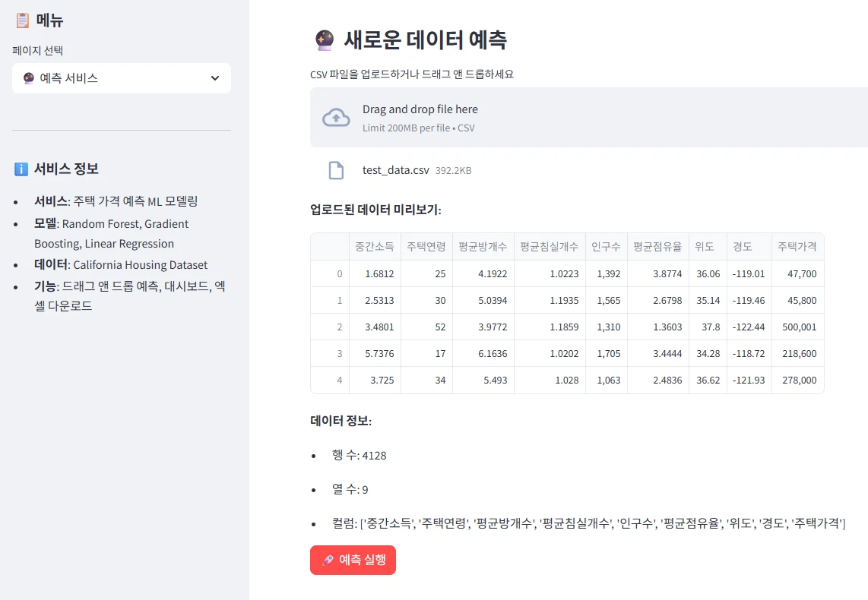Click the 새로운 데이터 예측 heading
The image size is (868, 600).
click(x=425, y=39)
